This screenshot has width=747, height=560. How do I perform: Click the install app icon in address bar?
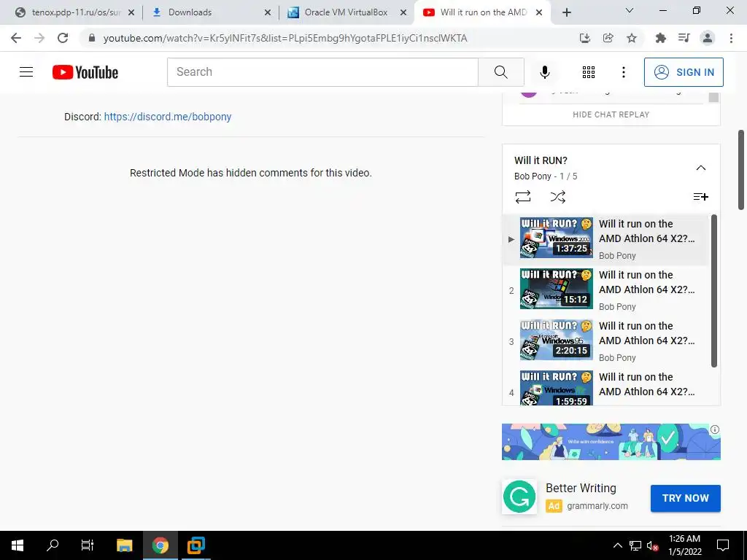(x=584, y=38)
